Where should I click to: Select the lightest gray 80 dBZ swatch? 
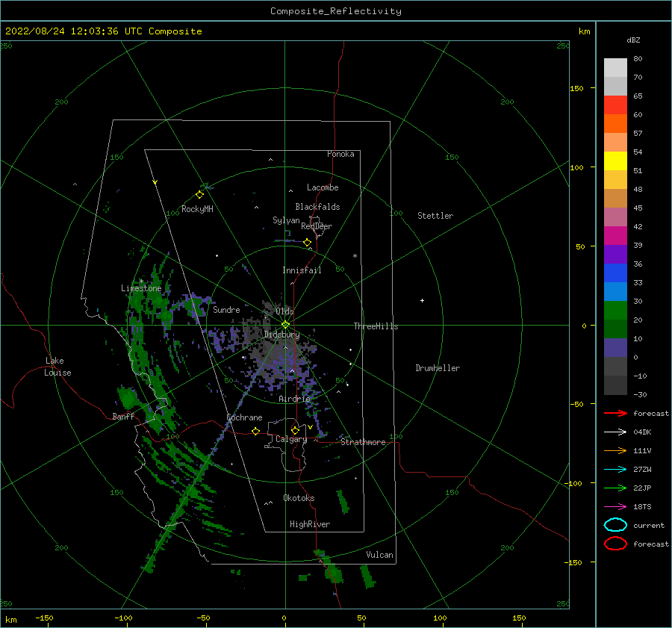coord(615,67)
